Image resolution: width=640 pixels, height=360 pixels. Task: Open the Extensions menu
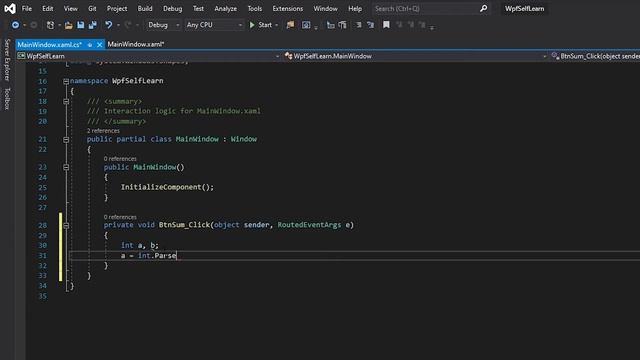(x=288, y=9)
